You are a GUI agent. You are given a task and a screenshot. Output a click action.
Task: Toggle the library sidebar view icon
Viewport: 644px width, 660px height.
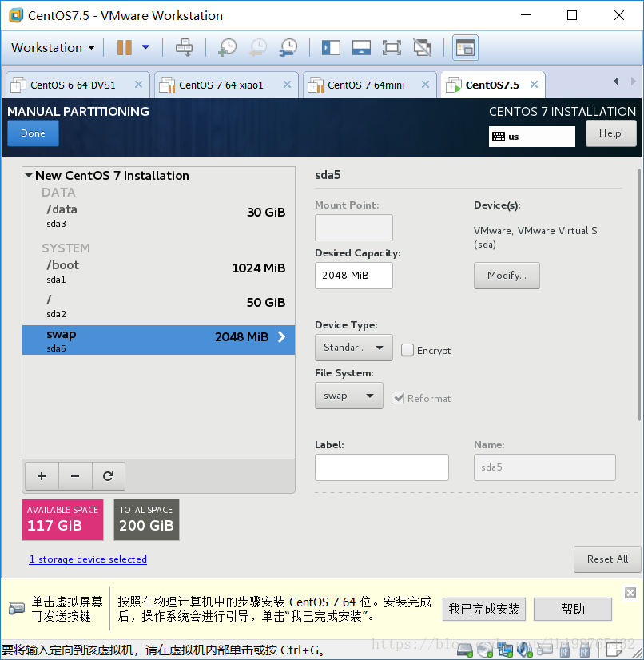pos(331,48)
